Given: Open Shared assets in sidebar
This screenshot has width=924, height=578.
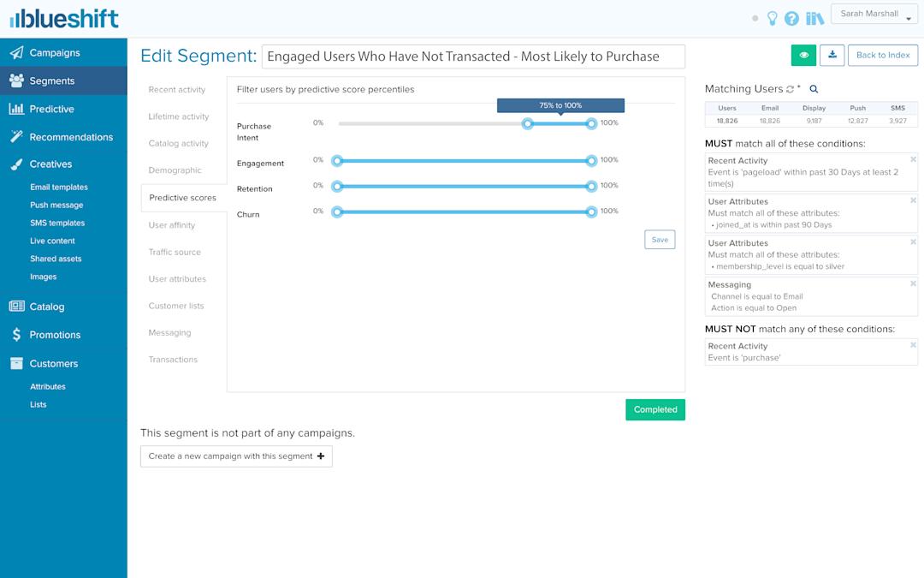Looking at the screenshot, I should tap(56, 259).
